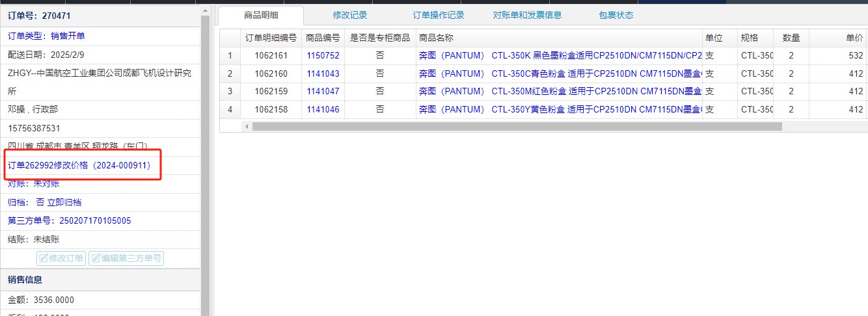The image size is (868, 316).
Task: Open the CTL-350Y黄色粉盒 product name link
Action: coord(560,110)
